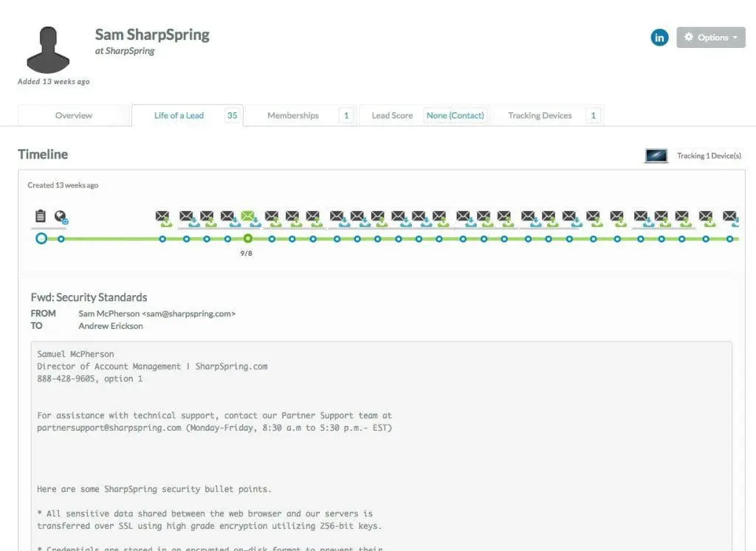Select the Life of a Lead tab
The height and width of the screenshot is (551, 756).
[x=179, y=116]
